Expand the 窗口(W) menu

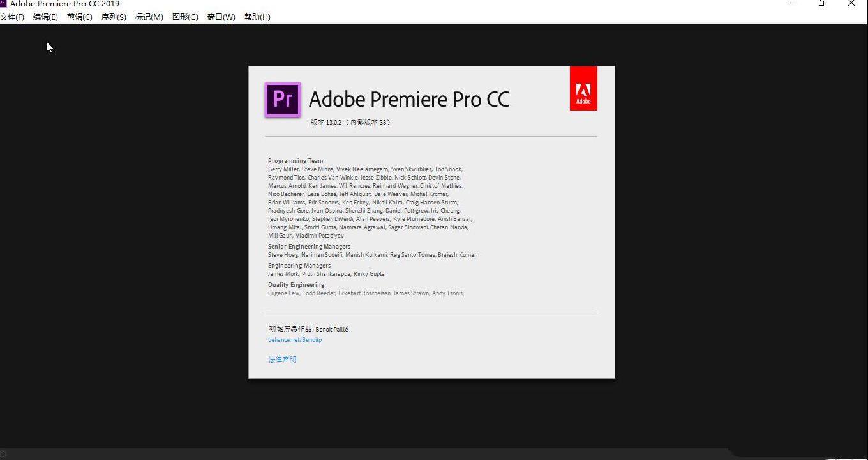click(221, 17)
